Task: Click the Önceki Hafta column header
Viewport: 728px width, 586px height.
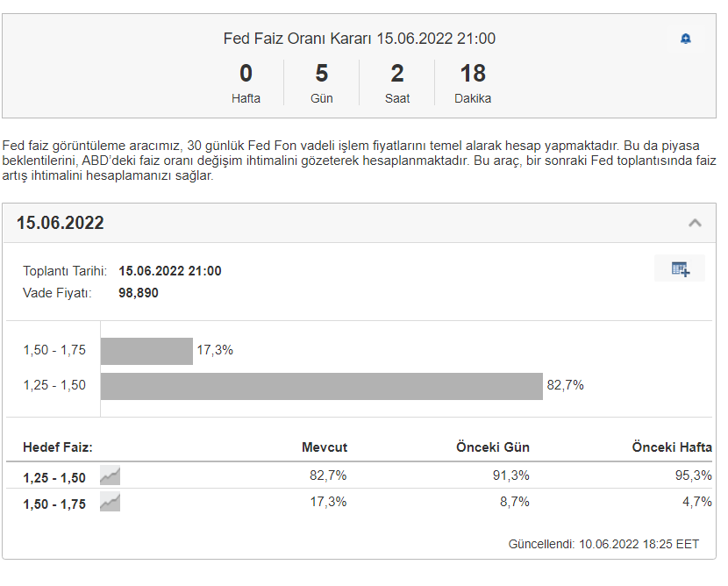Action: pyautogui.click(x=672, y=447)
